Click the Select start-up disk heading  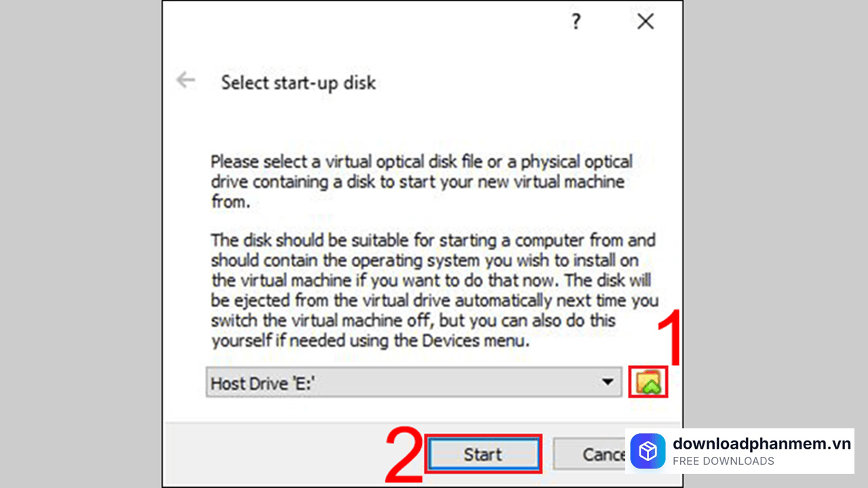[x=298, y=83]
